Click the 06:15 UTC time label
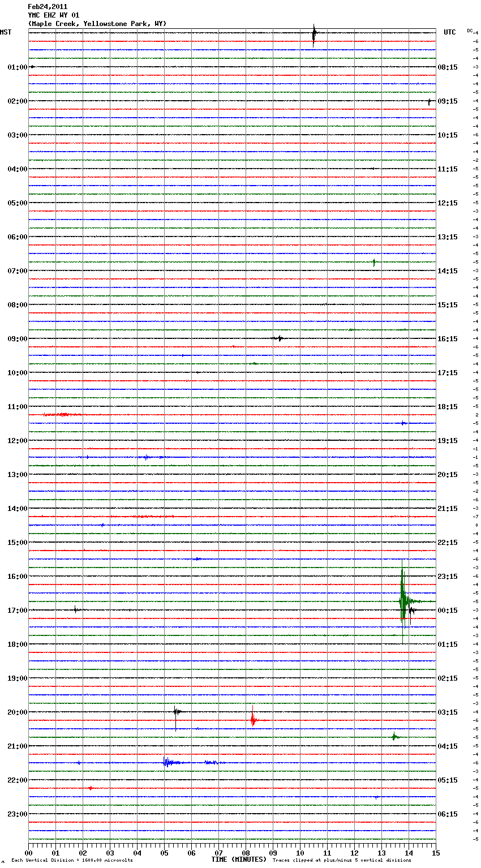The height and width of the screenshot is (868, 481). pos(448,814)
